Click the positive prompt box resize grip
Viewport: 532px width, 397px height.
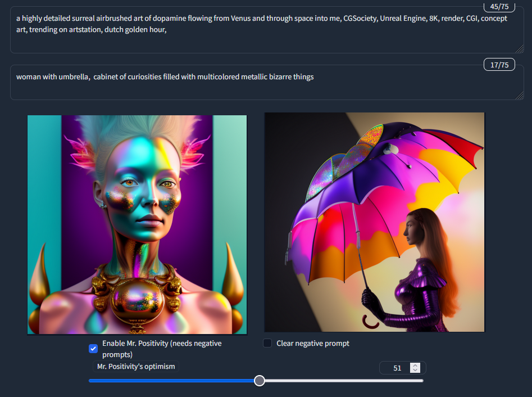520,49
